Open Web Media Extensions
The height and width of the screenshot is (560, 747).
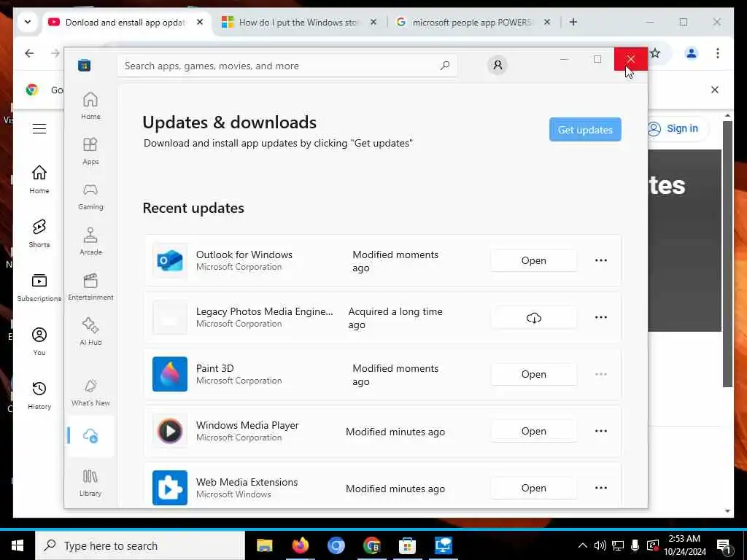tap(533, 488)
